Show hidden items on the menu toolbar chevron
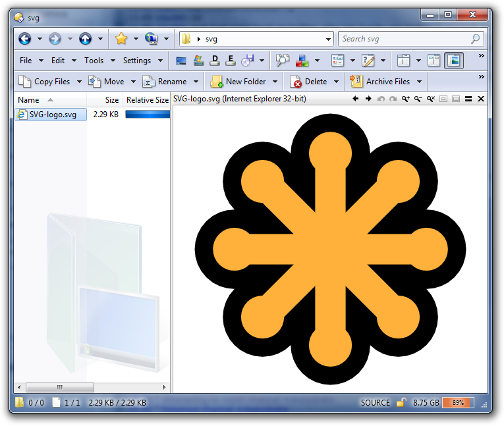504x426 pixels. (481, 56)
